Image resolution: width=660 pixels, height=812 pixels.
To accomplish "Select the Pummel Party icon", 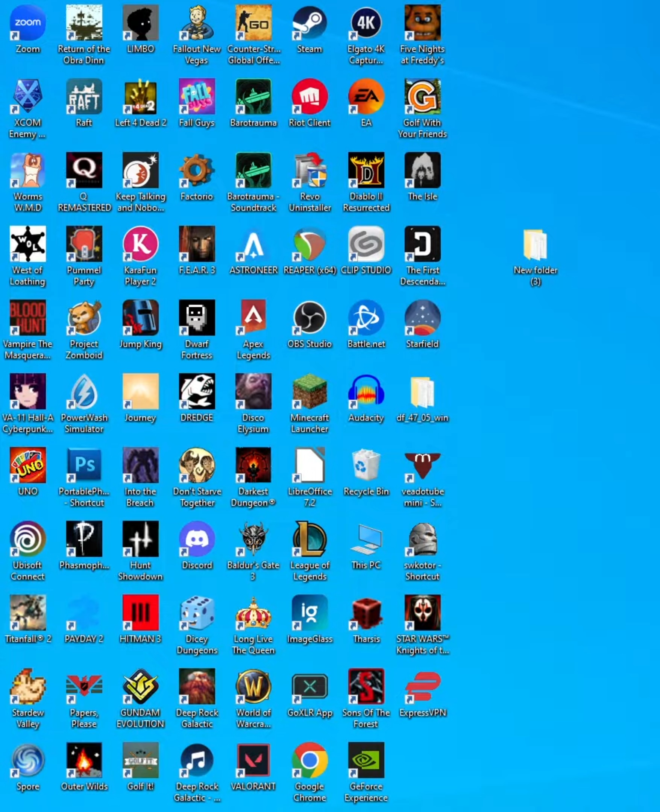I will coord(84,244).
